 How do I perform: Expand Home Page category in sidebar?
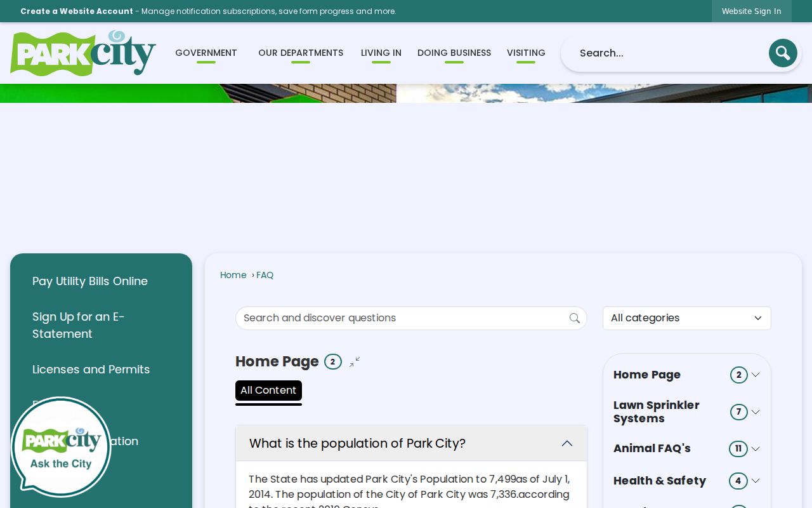click(x=756, y=375)
